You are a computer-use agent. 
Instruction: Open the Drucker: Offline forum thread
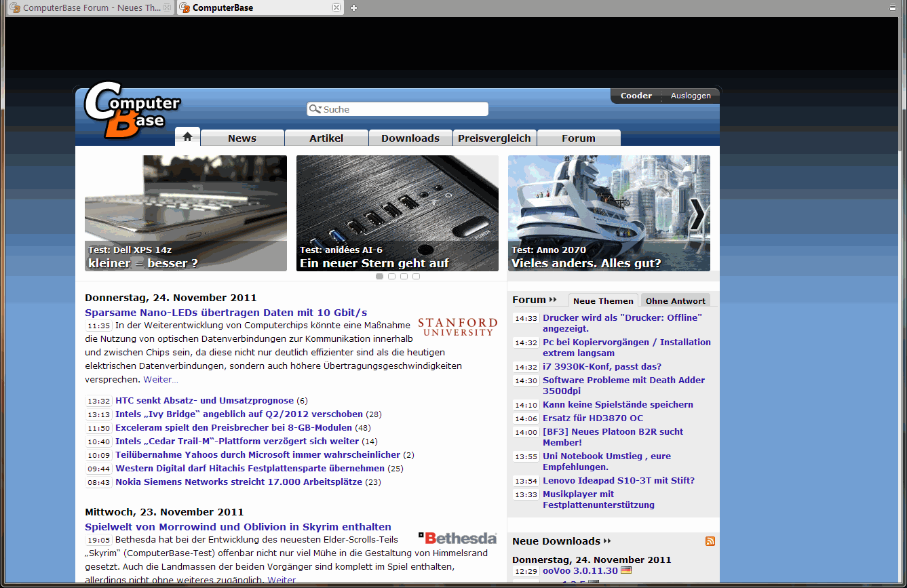point(623,323)
